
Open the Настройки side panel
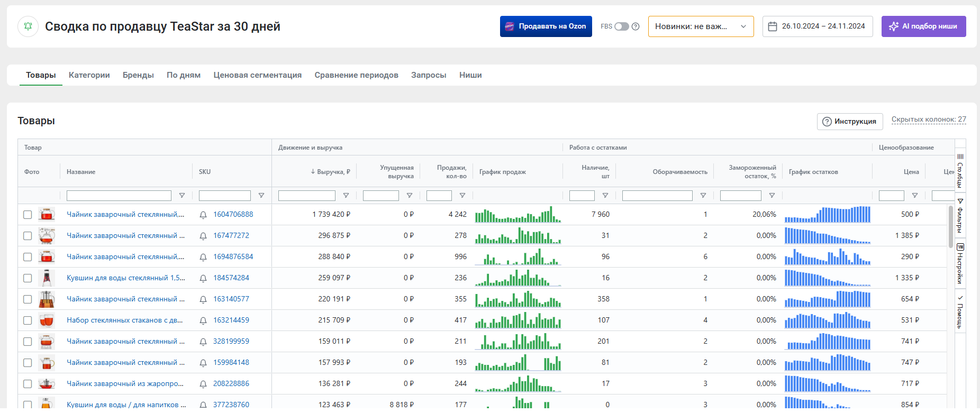tap(960, 264)
